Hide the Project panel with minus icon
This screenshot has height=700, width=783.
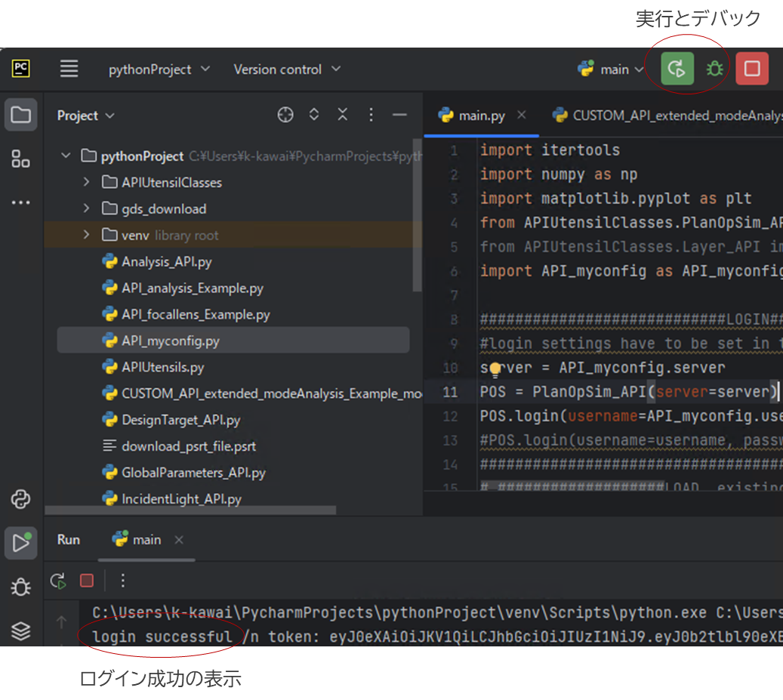399,115
